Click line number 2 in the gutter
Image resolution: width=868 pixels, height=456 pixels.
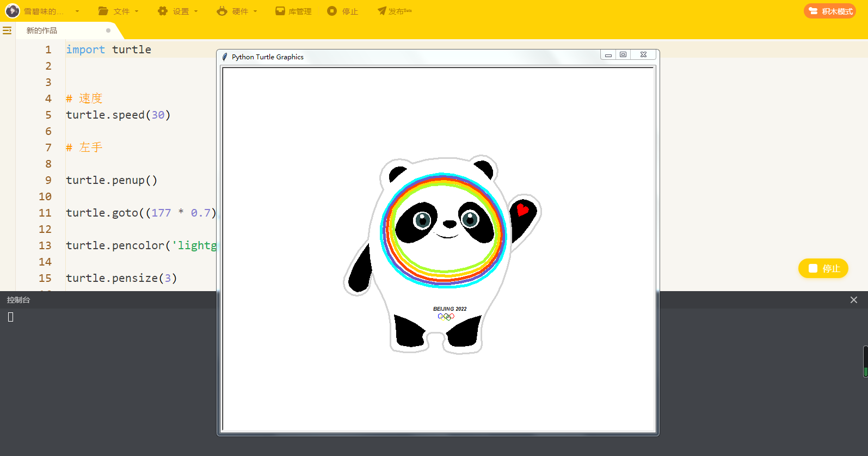pos(48,66)
